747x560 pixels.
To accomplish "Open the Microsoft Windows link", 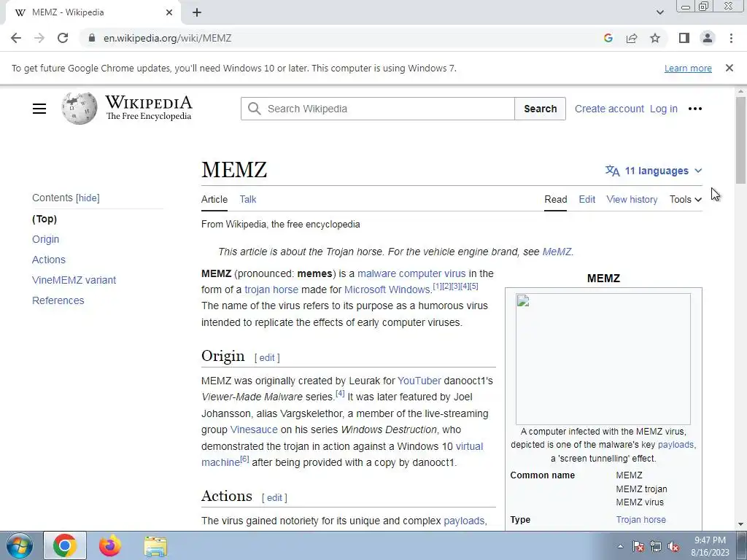I will tap(387, 289).
